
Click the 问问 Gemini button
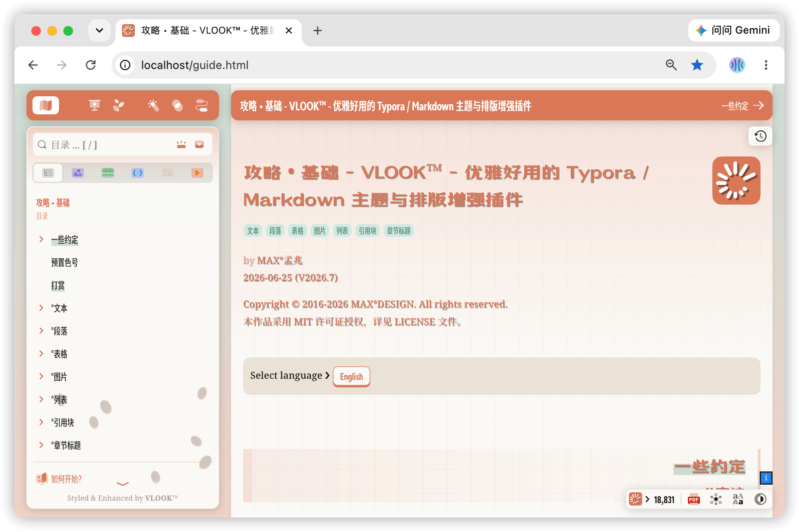tap(734, 30)
